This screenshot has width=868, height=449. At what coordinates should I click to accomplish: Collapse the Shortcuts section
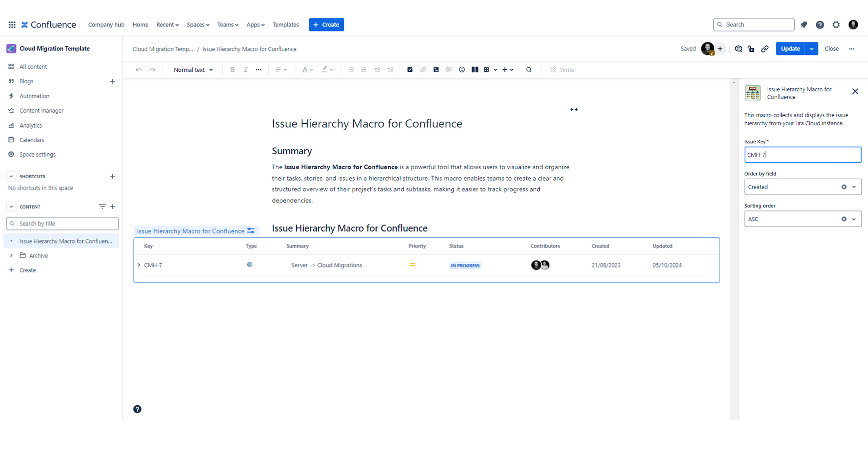coord(11,176)
